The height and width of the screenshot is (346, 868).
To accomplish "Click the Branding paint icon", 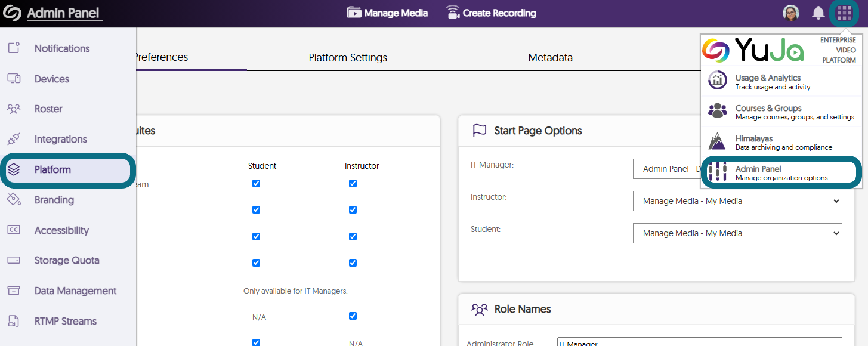I will click(13, 200).
